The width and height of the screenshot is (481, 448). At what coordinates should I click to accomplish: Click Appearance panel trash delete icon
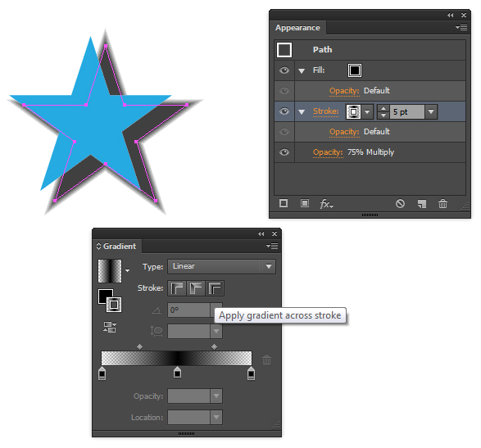442,203
